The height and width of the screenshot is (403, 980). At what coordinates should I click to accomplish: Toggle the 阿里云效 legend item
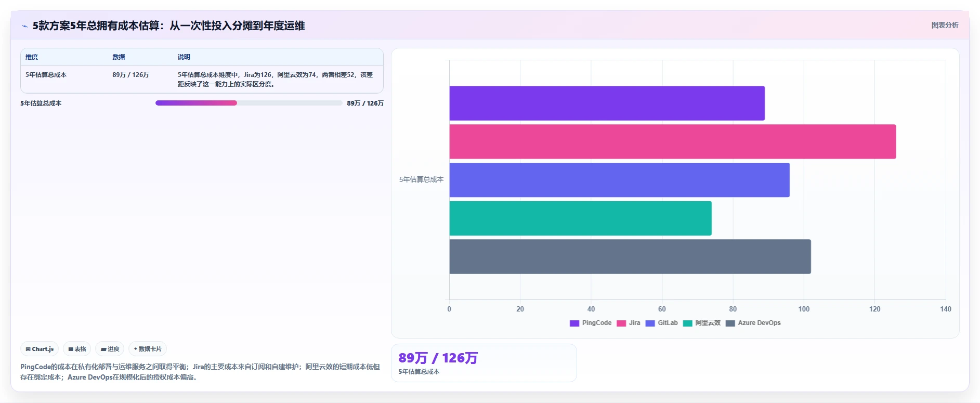701,323
